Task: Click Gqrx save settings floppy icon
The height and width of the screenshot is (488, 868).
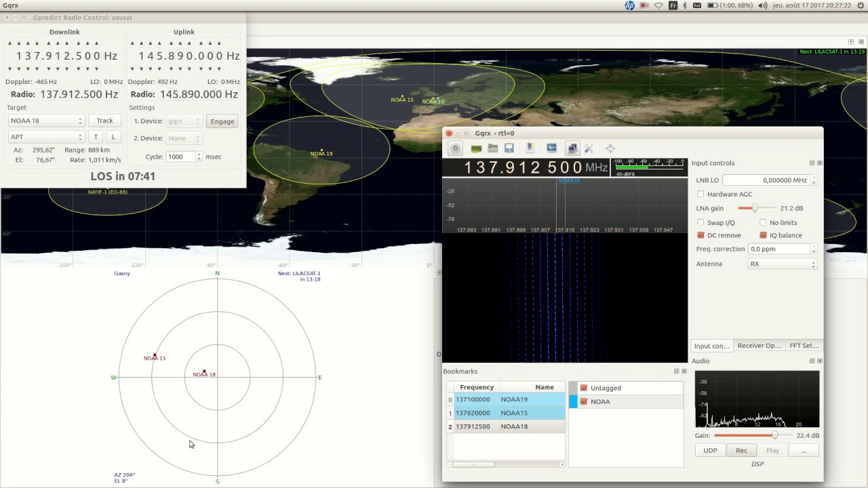Action: [509, 148]
